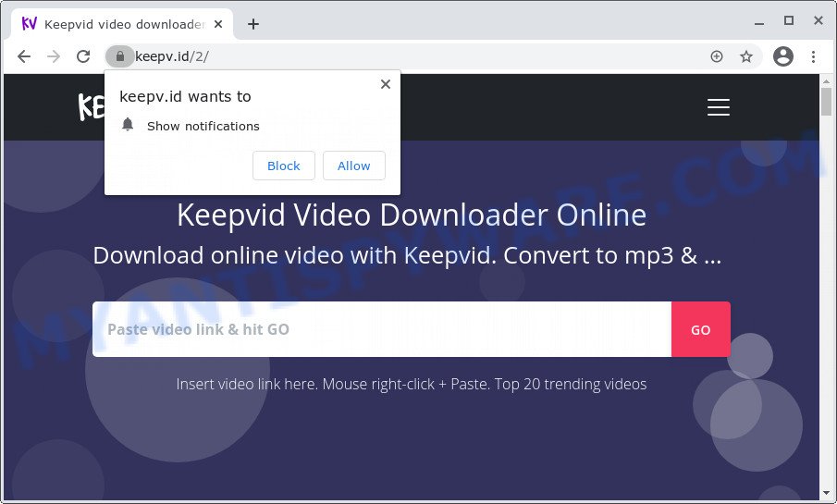The width and height of the screenshot is (837, 504).
Task: Open Chrome's three-dot menu
Action: (x=813, y=56)
